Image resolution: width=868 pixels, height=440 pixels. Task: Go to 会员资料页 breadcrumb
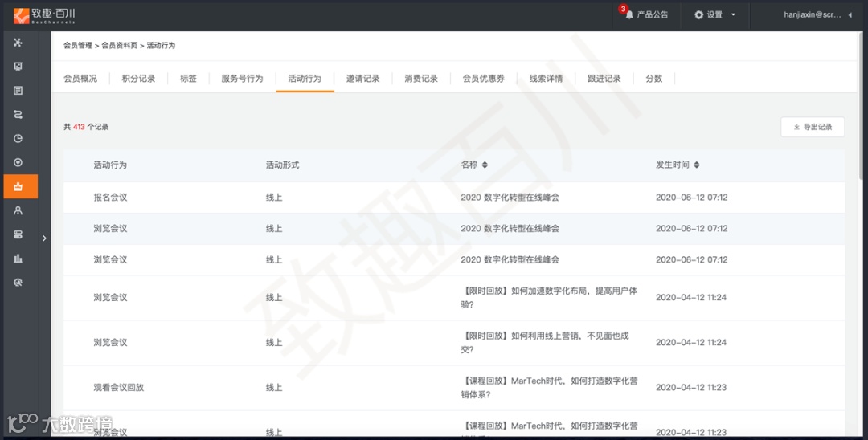pyautogui.click(x=119, y=45)
